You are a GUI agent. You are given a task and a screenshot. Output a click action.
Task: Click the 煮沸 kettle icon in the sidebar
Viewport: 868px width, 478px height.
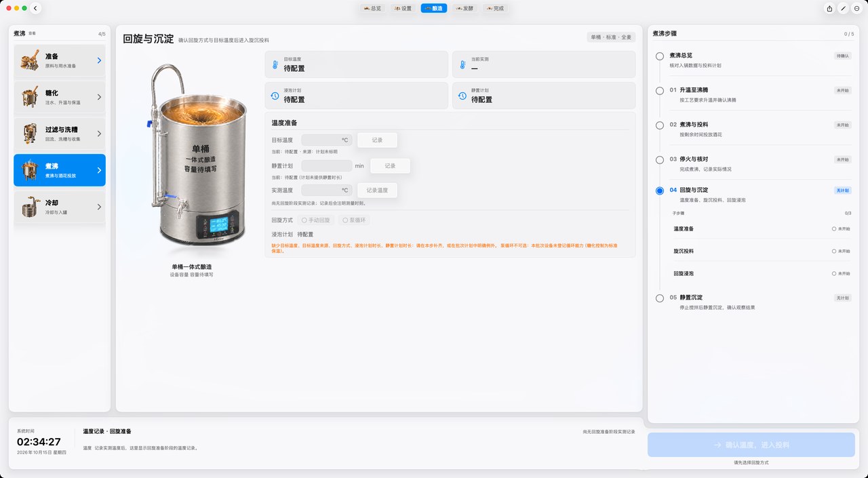(x=29, y=170)
